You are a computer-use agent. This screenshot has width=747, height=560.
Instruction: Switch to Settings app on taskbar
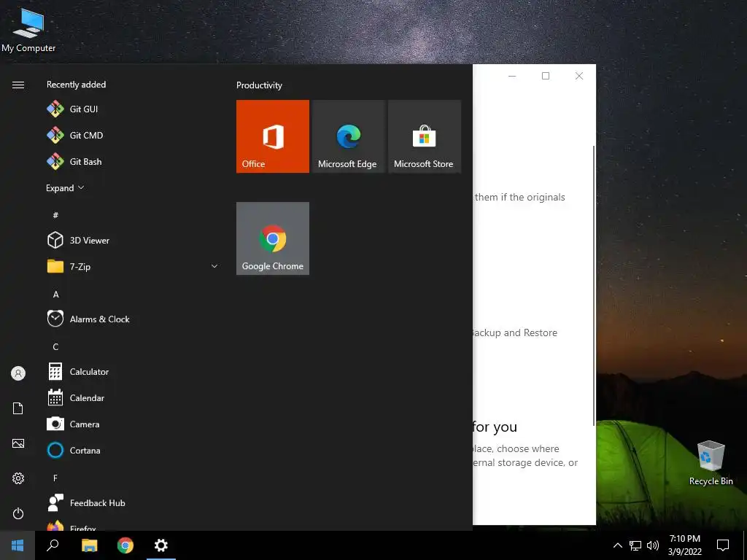(x=161, y=545)
